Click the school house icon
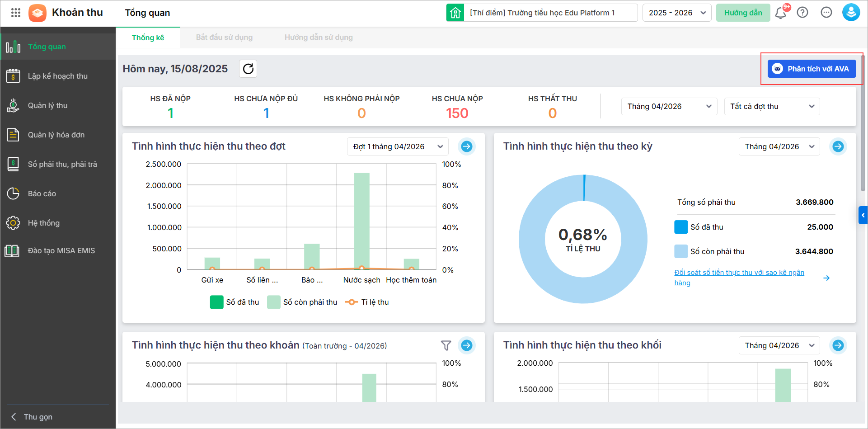 [x=455, y=13]
